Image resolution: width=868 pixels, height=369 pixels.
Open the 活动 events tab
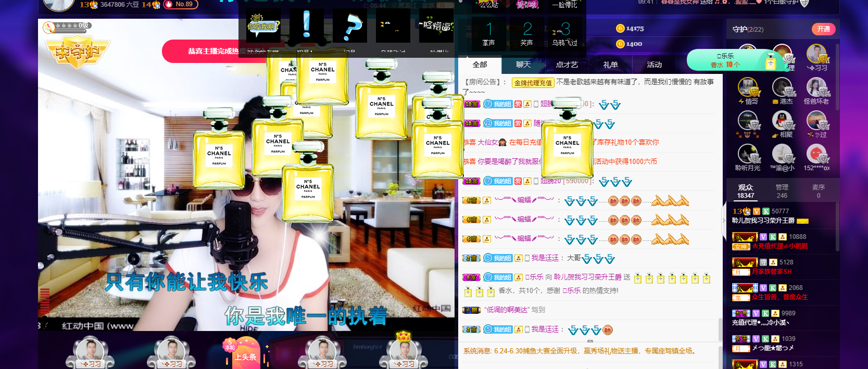[x=654, y=65]
